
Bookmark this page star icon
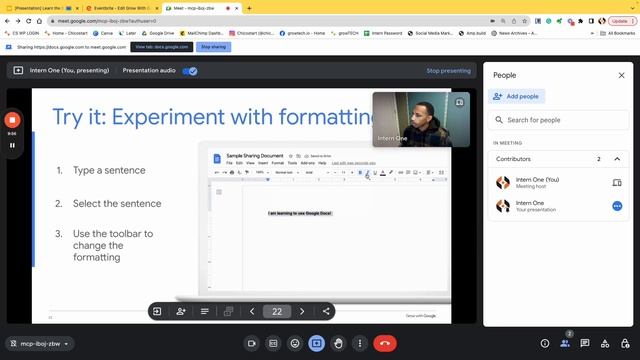point(524,21)
